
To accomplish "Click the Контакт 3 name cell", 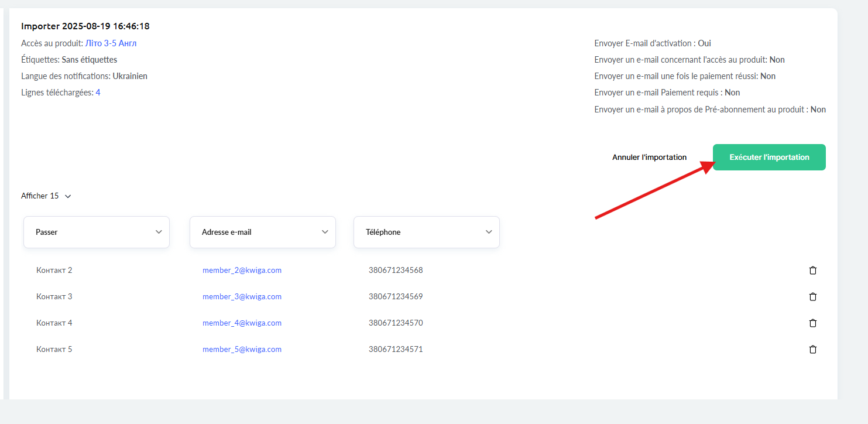I will point(54,297).
